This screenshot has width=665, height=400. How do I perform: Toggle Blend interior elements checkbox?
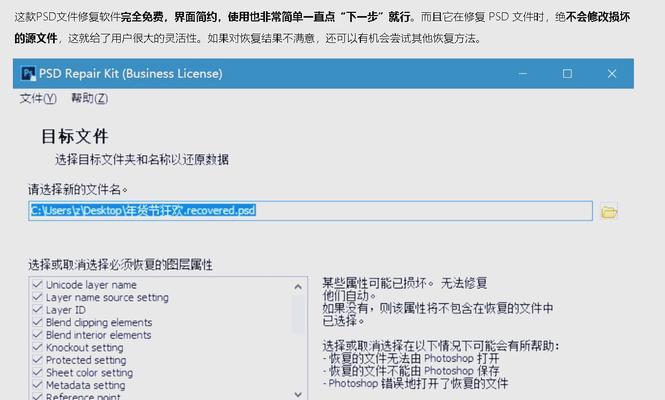pos(37,335)
